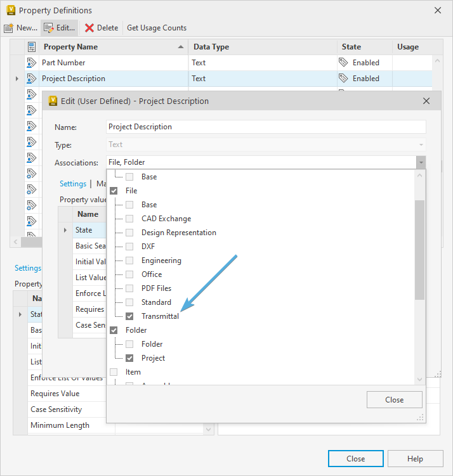453x476 pixels.
Task: Check the Base checkbox under File
Action: coord(129,205)
